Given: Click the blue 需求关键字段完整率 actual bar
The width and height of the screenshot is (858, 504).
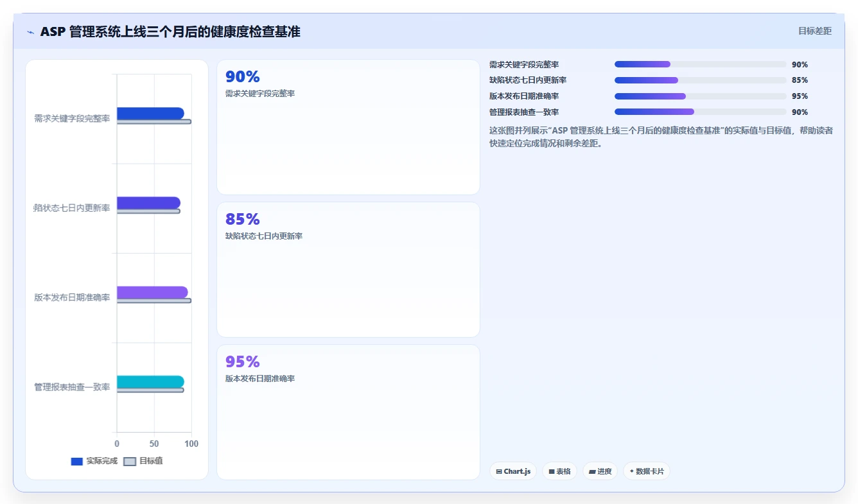Looking at the screenshot, I should [150, 113].
